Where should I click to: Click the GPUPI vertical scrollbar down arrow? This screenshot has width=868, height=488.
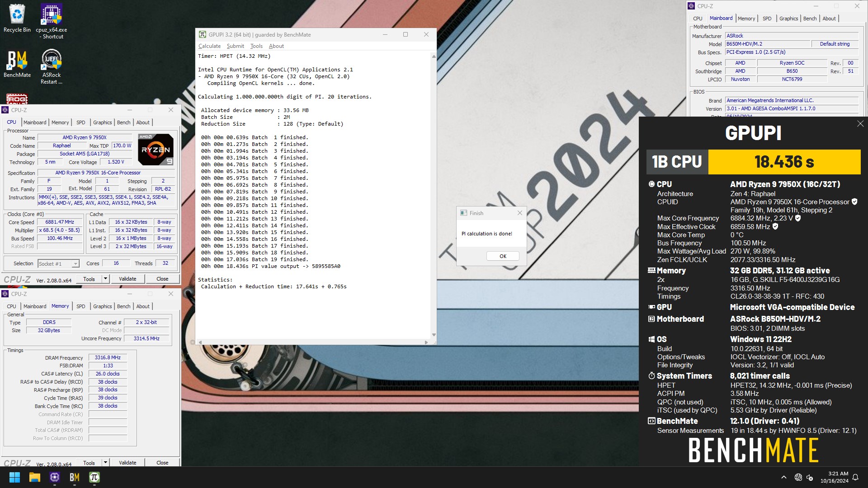click(434, 335)
